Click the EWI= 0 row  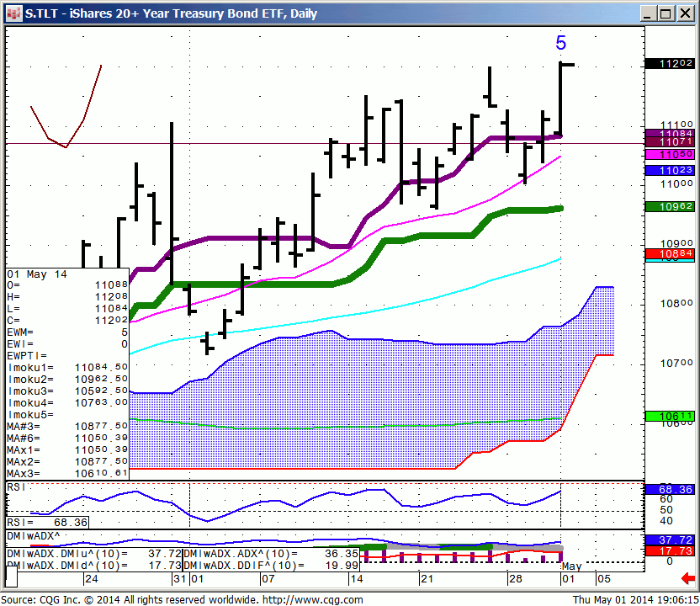(x=67, y=344)
